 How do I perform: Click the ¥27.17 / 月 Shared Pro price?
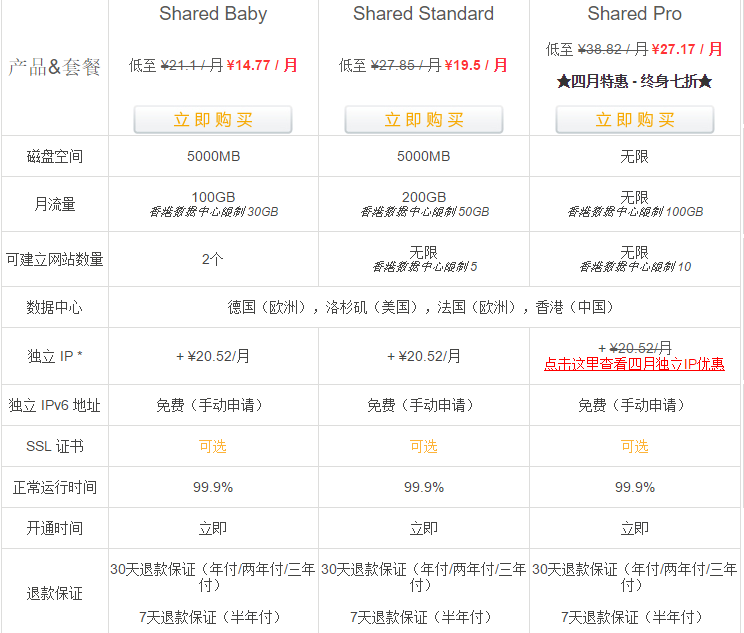[686, 48]
